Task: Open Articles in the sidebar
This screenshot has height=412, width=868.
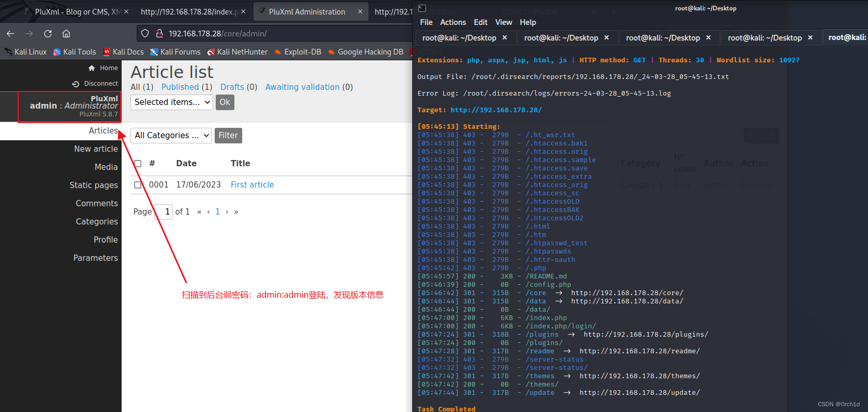Action: [x=103, y=131]
